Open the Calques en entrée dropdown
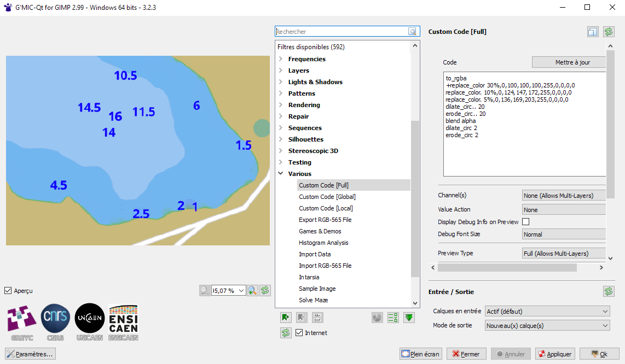The image size is (625, 364). [x=547, y=312]
